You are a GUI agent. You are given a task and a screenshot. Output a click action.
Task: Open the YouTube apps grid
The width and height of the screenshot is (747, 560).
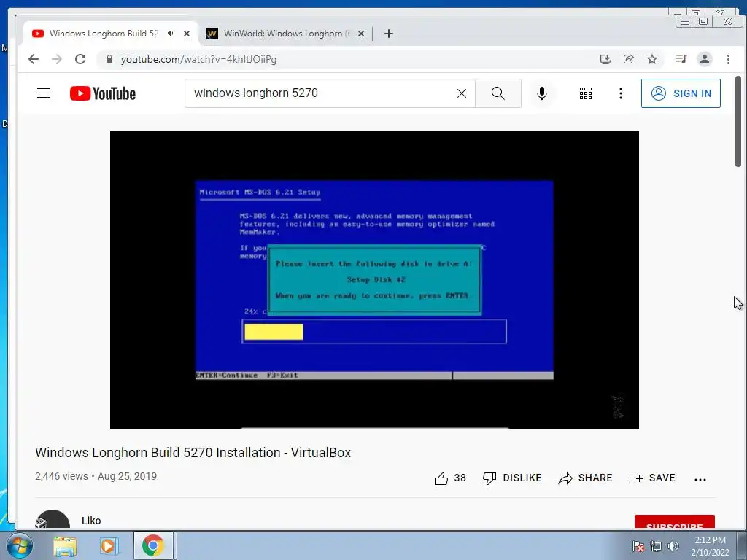pos(586,93)
